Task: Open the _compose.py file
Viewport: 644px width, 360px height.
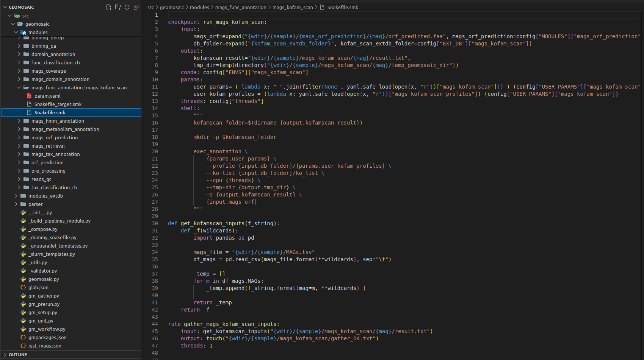Action: pyautogui.click(x=43, y=229)
